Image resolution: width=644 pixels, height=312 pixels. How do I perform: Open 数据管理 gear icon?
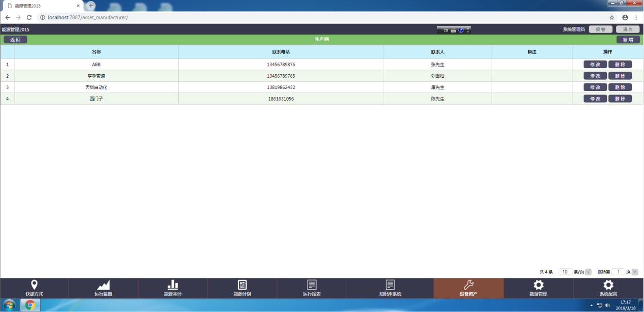pos(538,285)
